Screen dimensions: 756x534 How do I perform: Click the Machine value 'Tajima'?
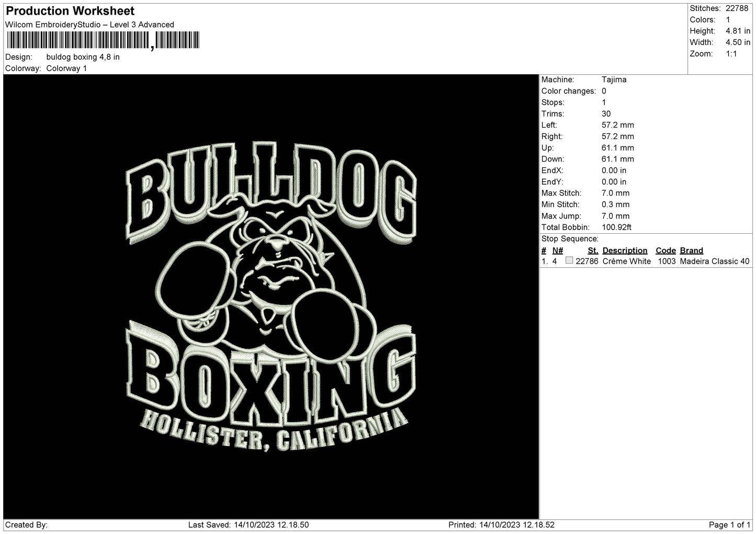pyautogui.click(x=614, y=79)
